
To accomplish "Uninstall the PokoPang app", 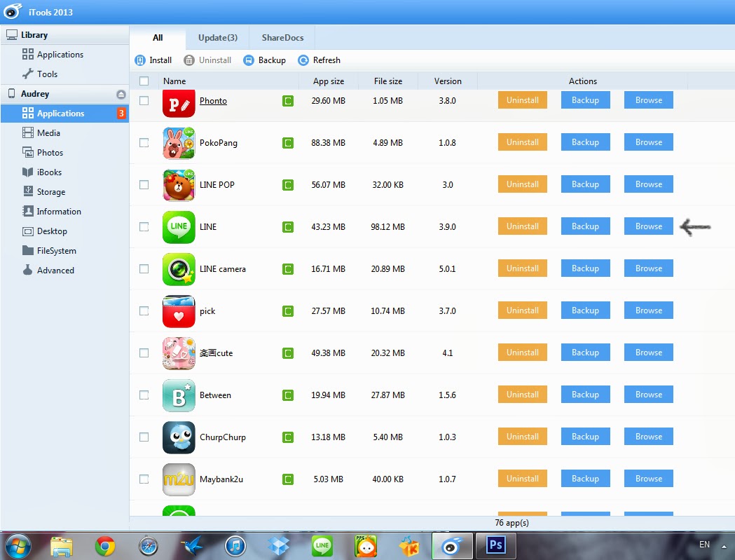I will pos(522,142).
